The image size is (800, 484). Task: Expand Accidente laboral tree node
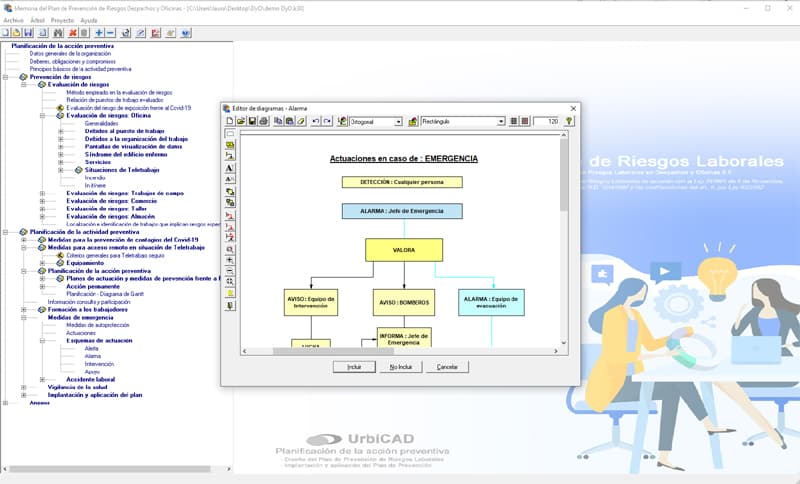tap(42, 379)
